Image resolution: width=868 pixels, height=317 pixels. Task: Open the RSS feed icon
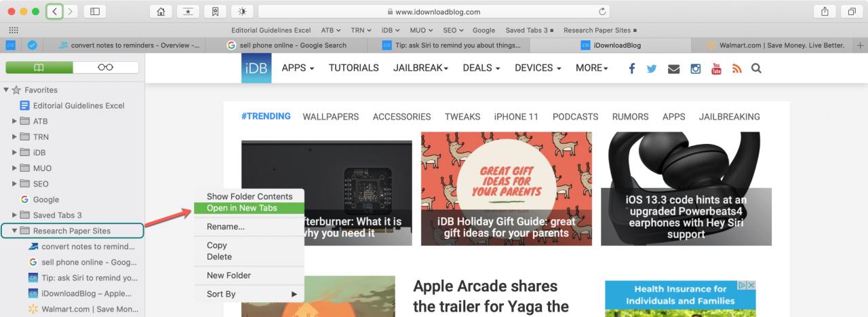[737, 69]
